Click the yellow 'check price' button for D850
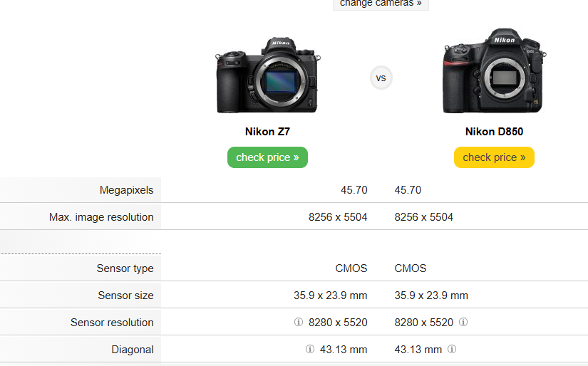The width and height of the screenshot is (588, 366). 494,157
